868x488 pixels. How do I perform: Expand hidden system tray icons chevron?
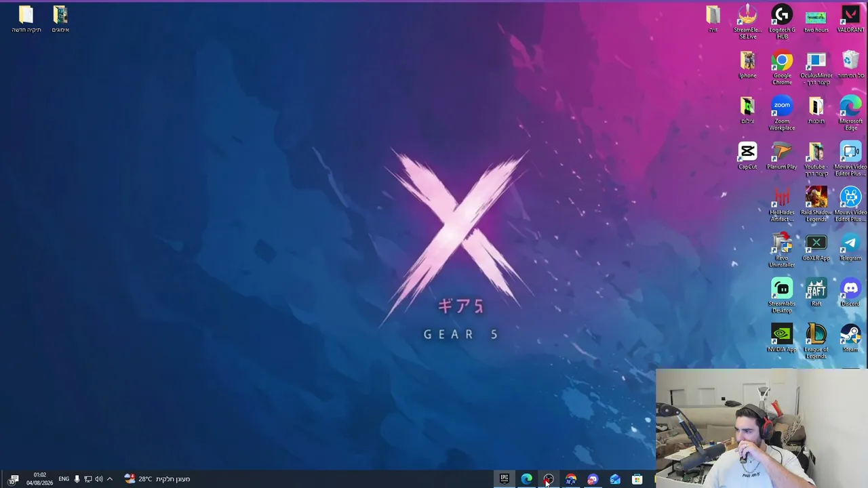(110, 479)
